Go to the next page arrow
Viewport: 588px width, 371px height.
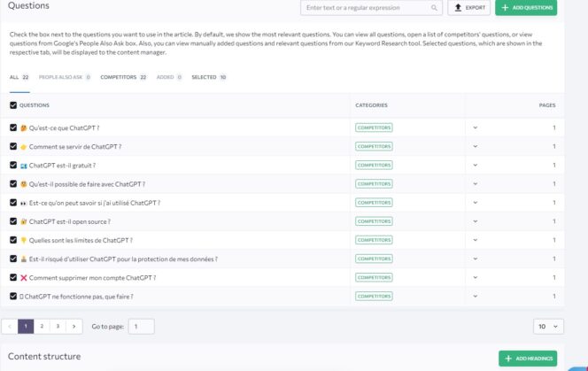click(x=73, y=326)
